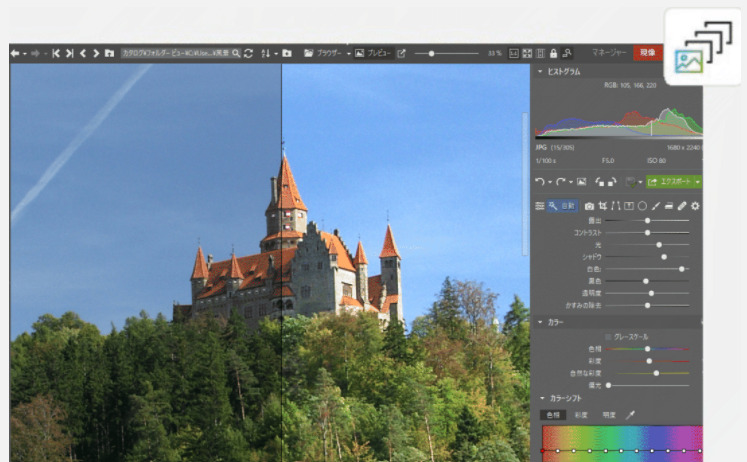747x462 pixels.
Task: Jump to the first image in folder
Action: (57, 53)
